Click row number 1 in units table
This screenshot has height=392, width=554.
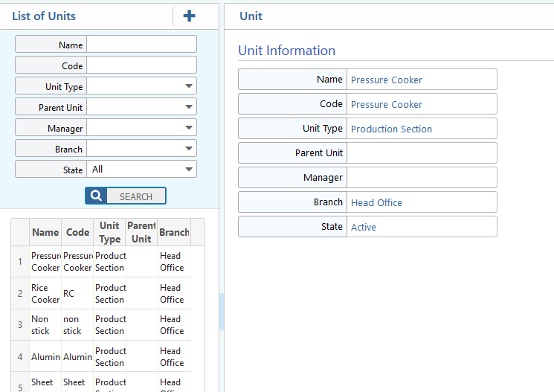pyautogui.click(x=20, y=262)
